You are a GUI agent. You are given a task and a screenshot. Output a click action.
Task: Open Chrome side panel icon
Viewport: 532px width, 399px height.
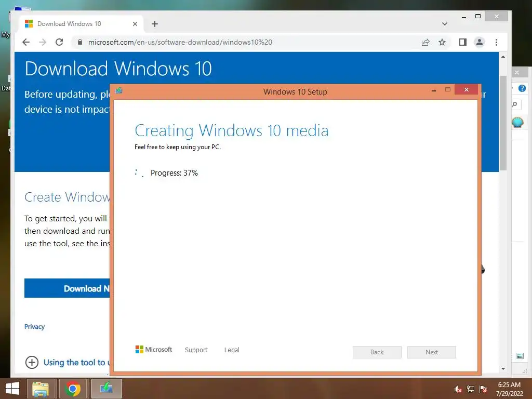[x=463, y=42]
